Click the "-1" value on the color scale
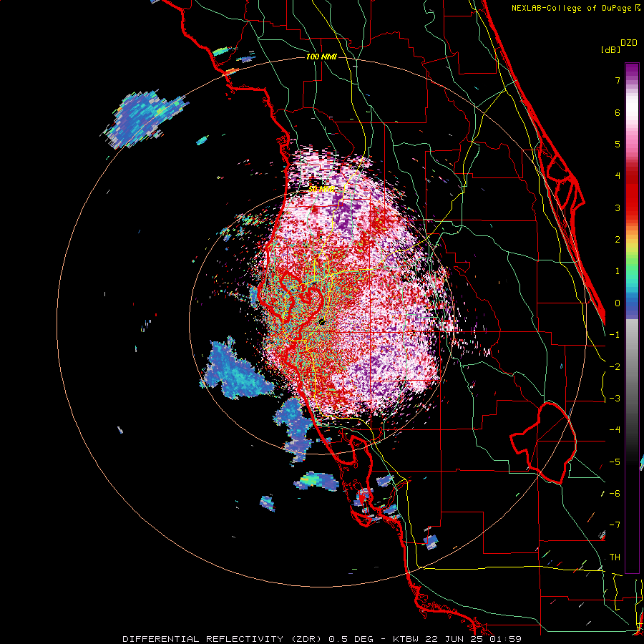This screenshot has width=644, height=644. pyautogui.click(x=615, y=335)
